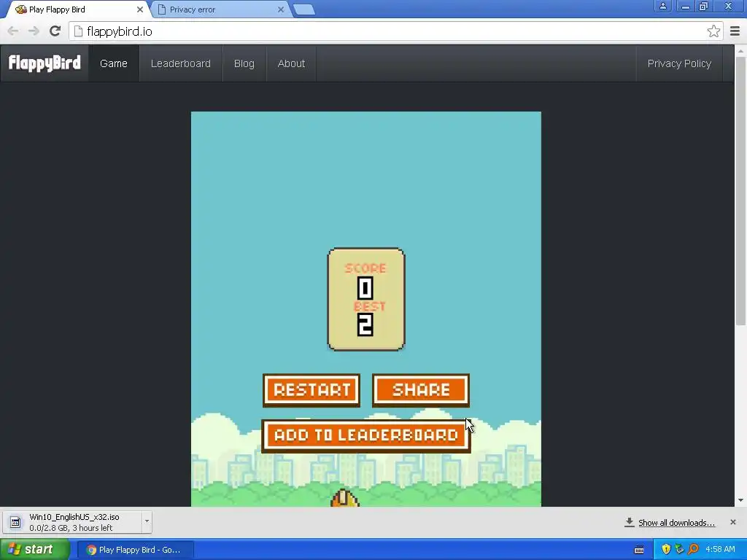Click the Restart button
This screenshot has height=560, width=747.
pos(311,391)
